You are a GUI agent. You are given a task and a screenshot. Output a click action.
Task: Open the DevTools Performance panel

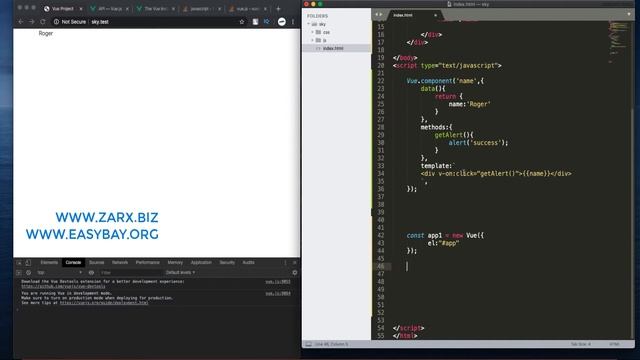pyautogui.click(x=148, y=262)
